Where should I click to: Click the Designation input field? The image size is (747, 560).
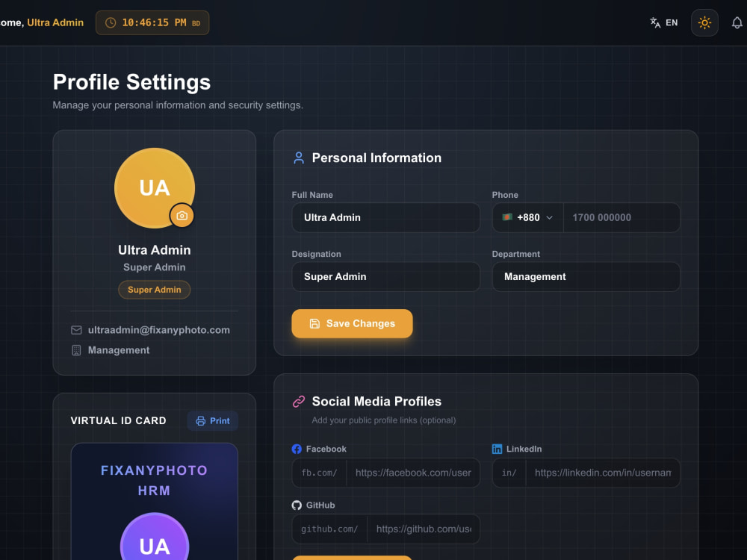[386, 277]
